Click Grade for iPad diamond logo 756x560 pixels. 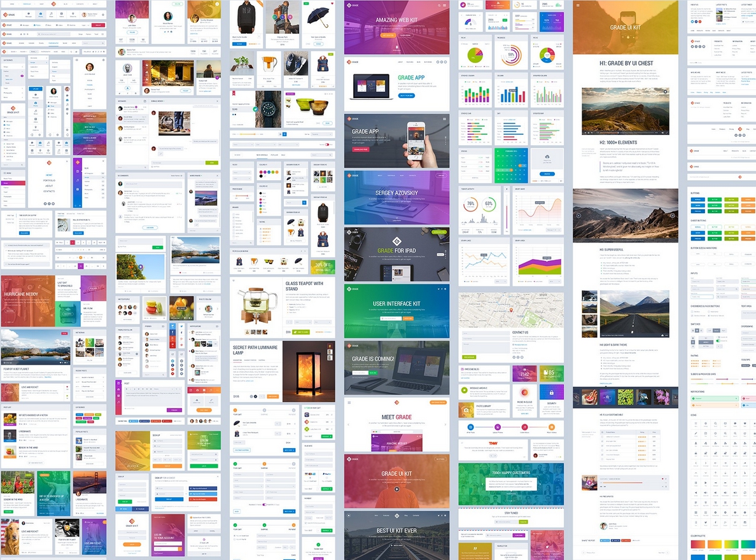pyautogui.click(x=397, y=241)
